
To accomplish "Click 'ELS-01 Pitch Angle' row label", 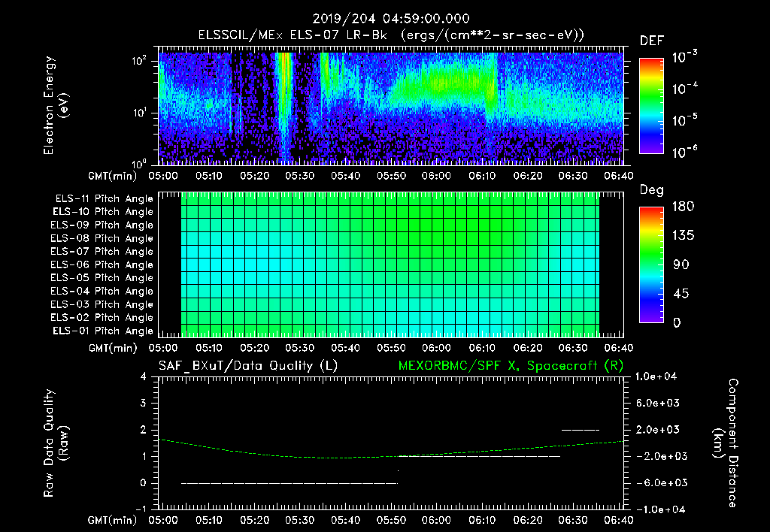I will (103, 331).
